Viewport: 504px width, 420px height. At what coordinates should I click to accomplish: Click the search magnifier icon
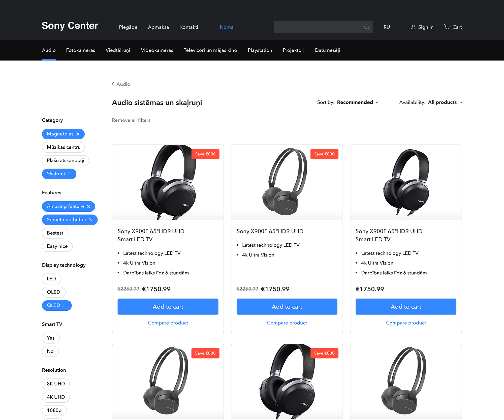(367, 27)
